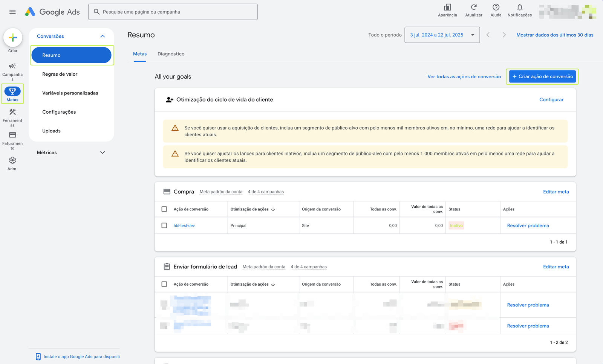Expand the Métricas menu section
Viewport: 603px width, 364px height.
coord(103,152)
